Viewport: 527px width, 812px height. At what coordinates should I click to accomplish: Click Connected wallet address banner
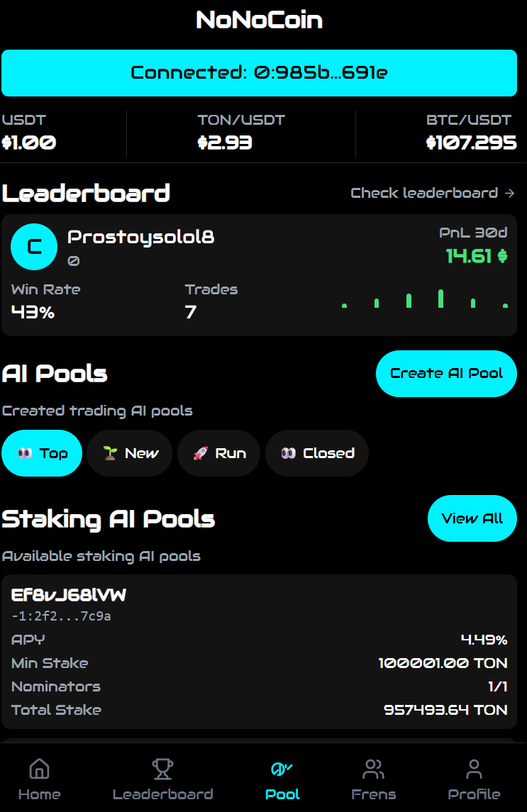click(x=259, y=73)
